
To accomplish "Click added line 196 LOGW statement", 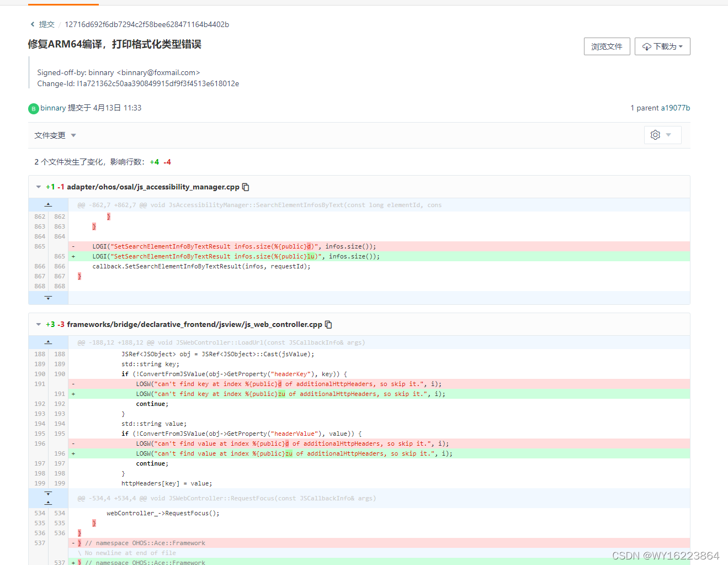I will (379, 453).
